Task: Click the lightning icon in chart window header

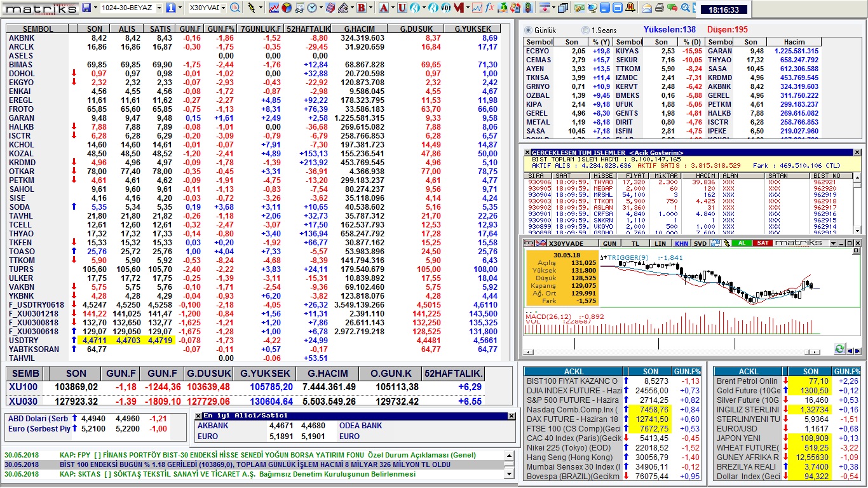Action: [x=726, y=243]
